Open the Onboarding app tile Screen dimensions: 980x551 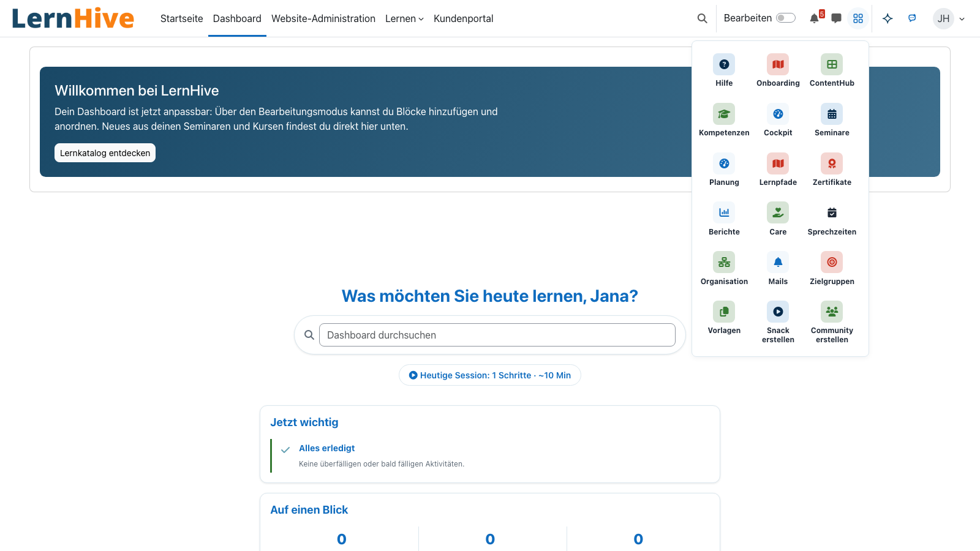778,70
